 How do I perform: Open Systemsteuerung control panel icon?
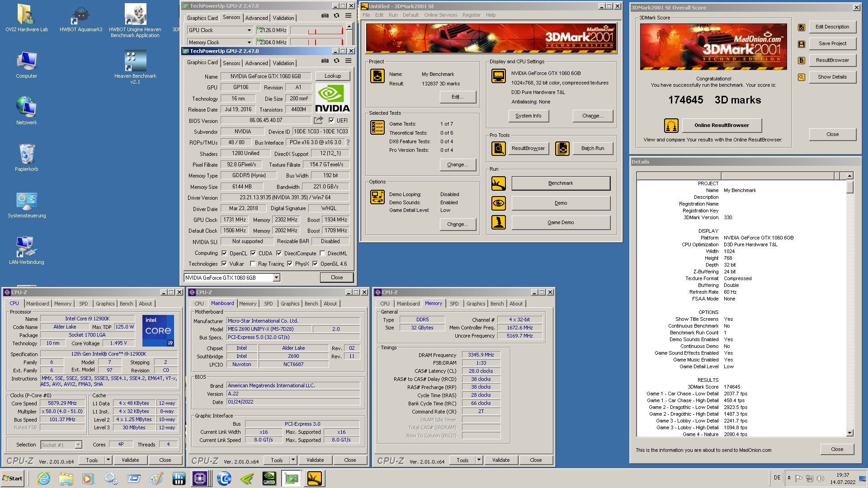click(x=27, y=204)
